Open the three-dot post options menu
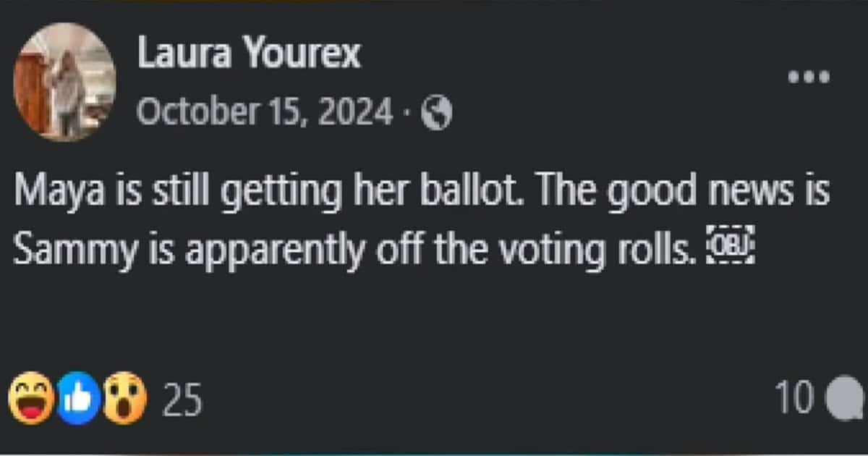The height and width of the screenshot is (456, 868). coord(809,76)
